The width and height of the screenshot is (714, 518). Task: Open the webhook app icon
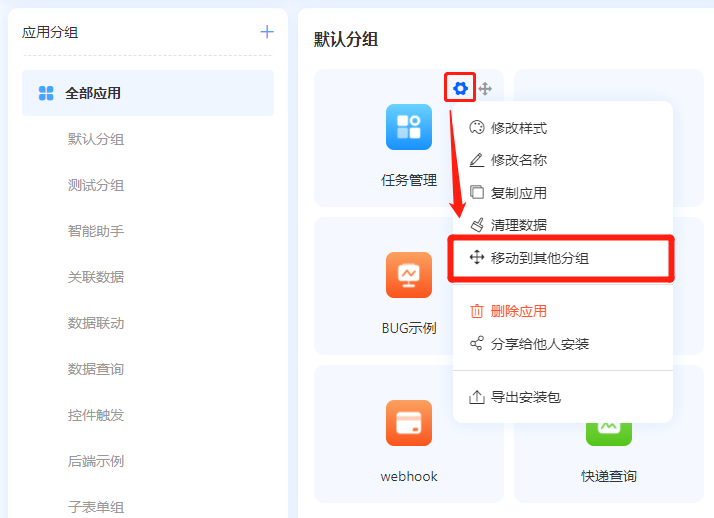pyautogui.click(x=409, y=423)
